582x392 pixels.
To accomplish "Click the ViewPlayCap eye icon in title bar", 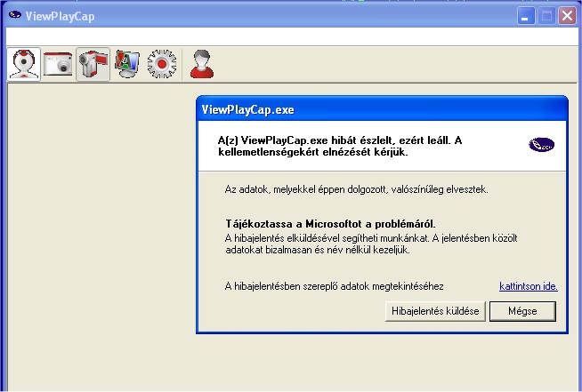I will (x=15, y=15).
